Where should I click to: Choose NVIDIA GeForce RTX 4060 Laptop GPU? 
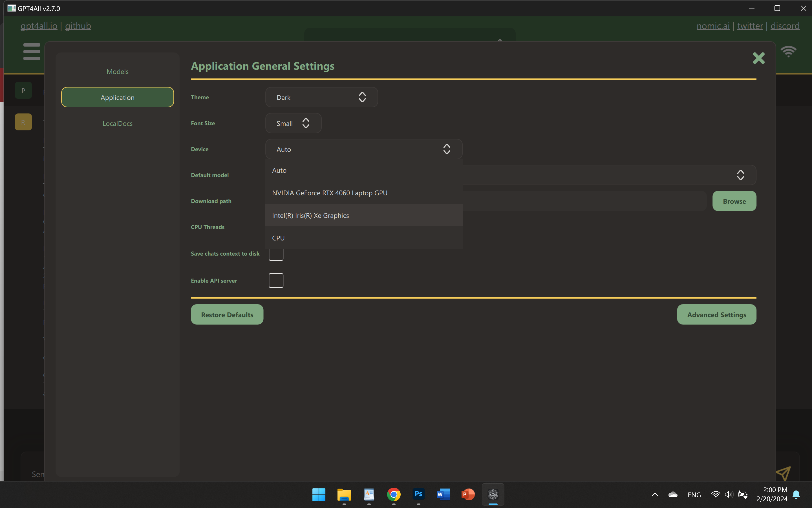[x=364, y=192]
